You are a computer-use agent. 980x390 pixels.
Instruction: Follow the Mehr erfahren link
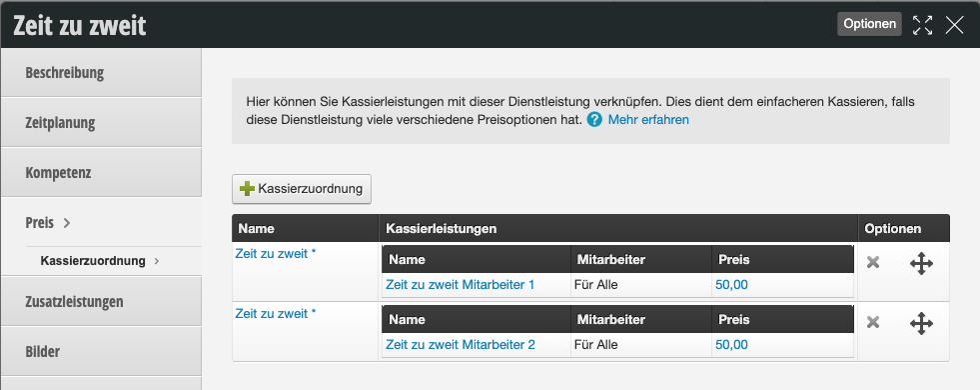pos(648,120)
